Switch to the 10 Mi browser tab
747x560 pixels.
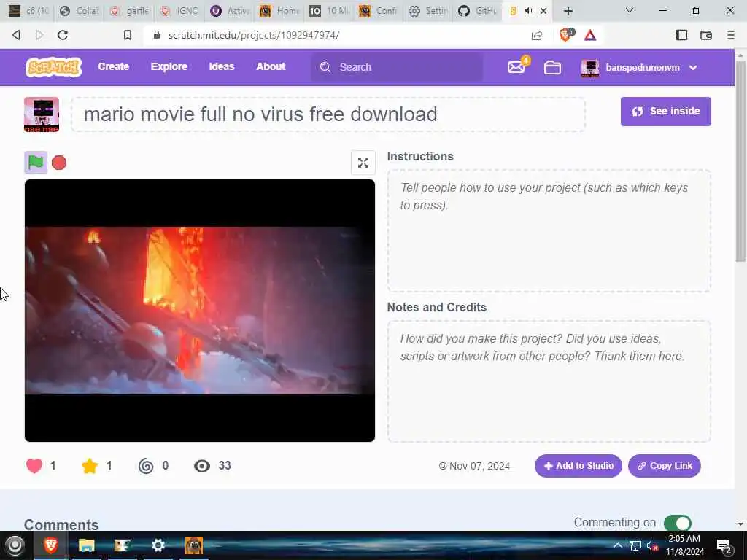click(x=330, y=11)
